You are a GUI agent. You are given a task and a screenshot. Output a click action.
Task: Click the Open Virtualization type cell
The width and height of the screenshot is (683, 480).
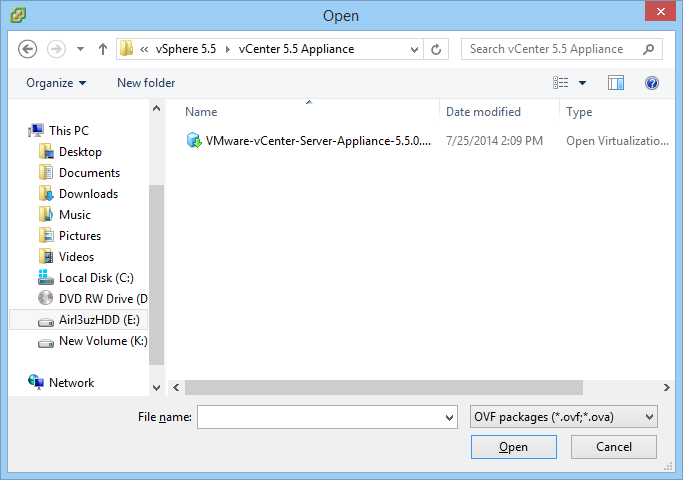[617, 141]
